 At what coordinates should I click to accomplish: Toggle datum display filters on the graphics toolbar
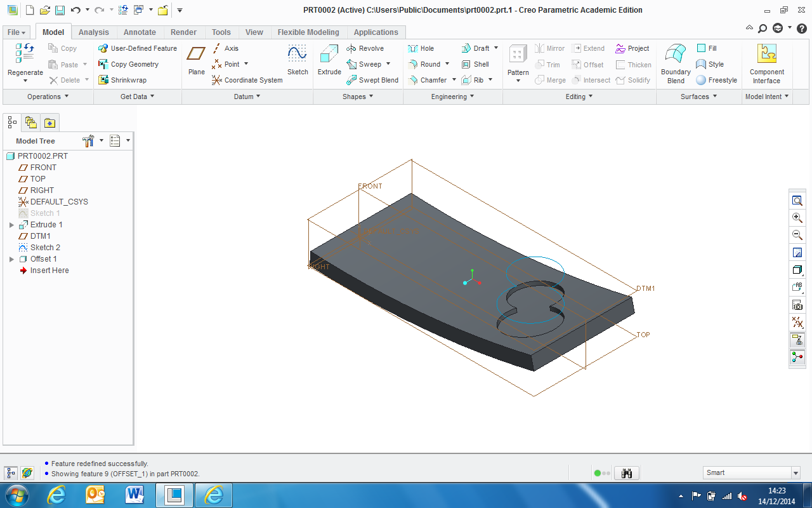pyautogui.click(x=797, y=323)
